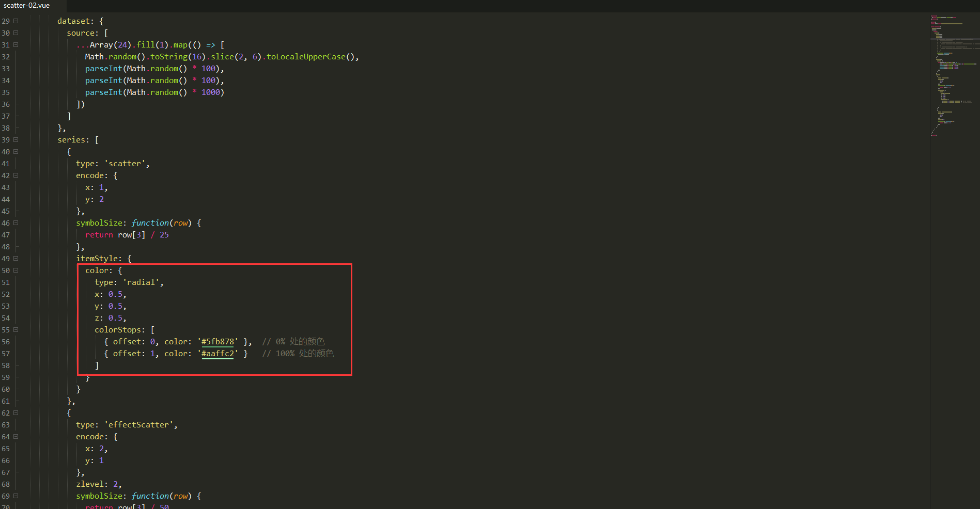This screenshot has width=980, height=509.
Task: Collapse the colorStops array on line 55
Action: [x=16, y=330]
